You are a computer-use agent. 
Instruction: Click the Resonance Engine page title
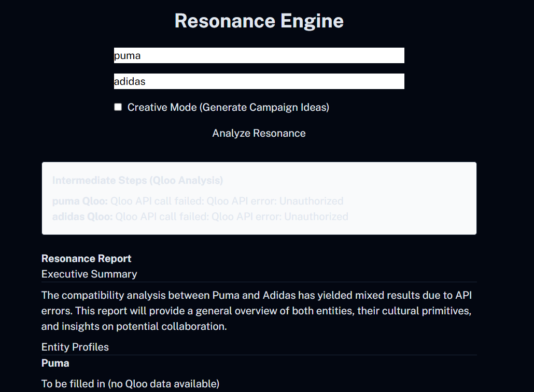click(259, 21)
